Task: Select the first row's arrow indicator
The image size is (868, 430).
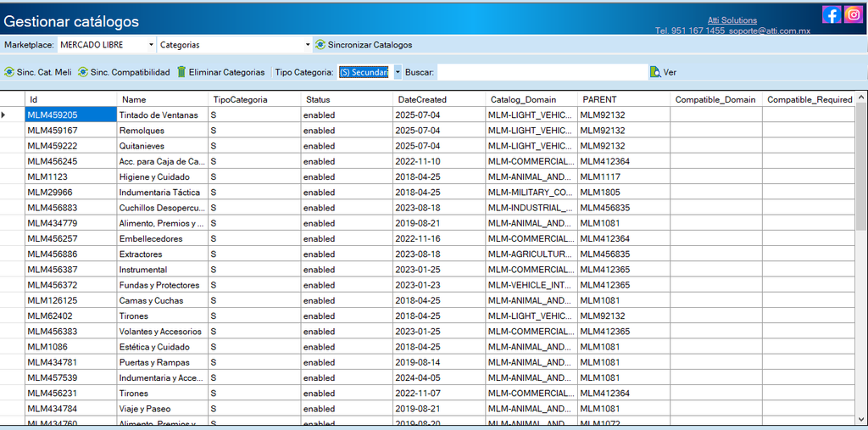Action: point(4,114)
